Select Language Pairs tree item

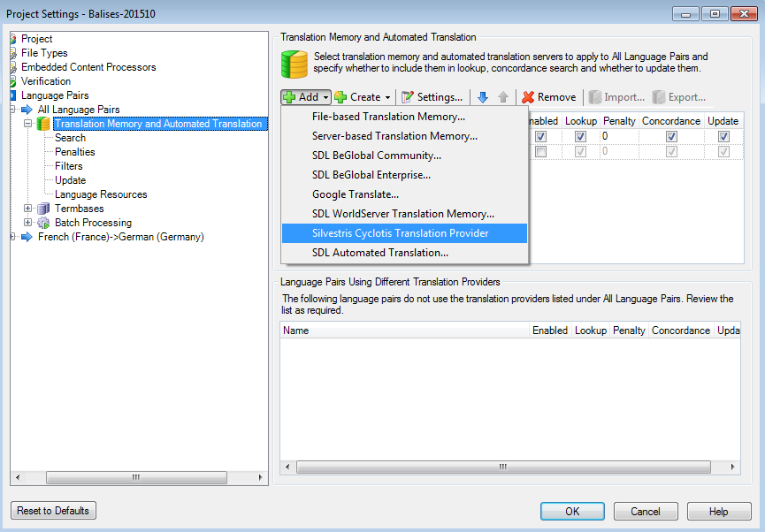tap(55, 95)
